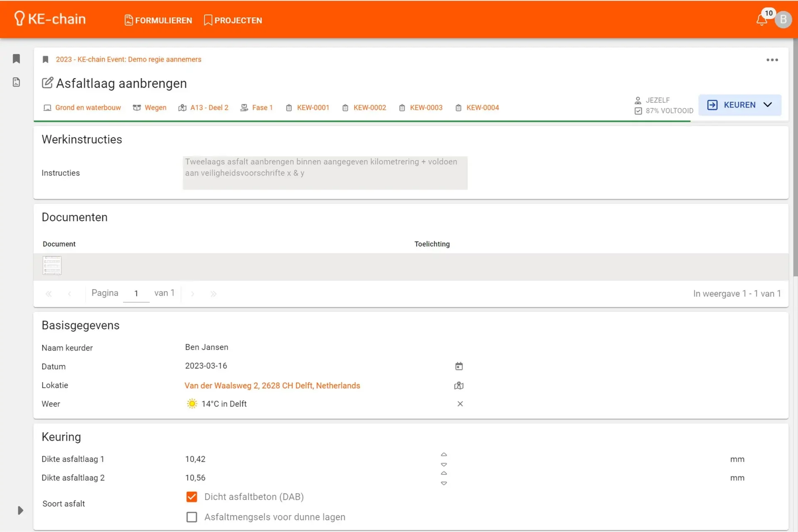Open the calendar date picker icon
798x532 pixels.
[x=459, y=366]
